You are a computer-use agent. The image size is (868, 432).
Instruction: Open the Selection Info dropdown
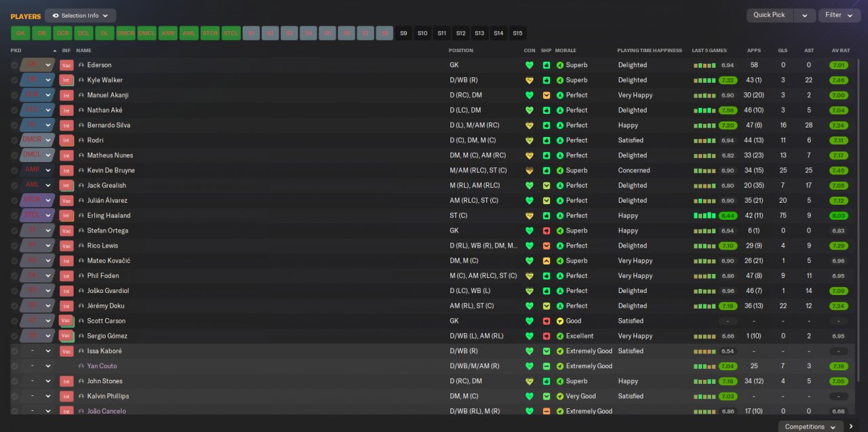tap(81, 16)
